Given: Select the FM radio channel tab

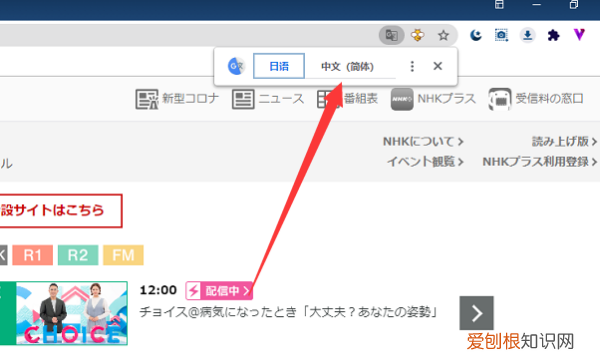Looking at the screenshot, I should click(123, 255).
